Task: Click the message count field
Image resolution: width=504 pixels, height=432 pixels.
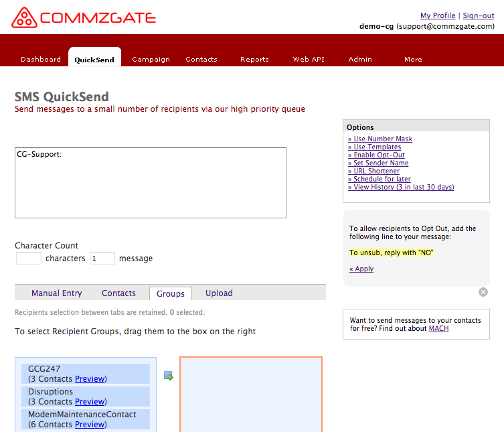Action: tap(102, 259)
